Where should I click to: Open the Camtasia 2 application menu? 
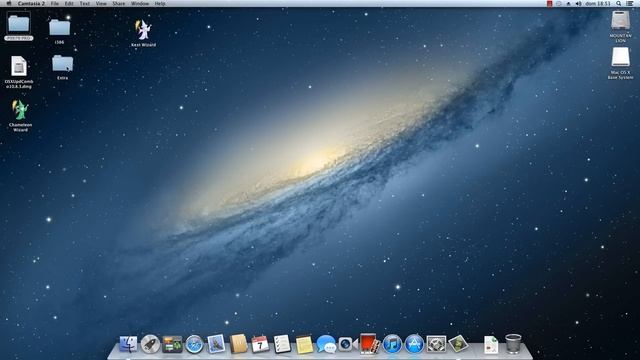[31, 3]
